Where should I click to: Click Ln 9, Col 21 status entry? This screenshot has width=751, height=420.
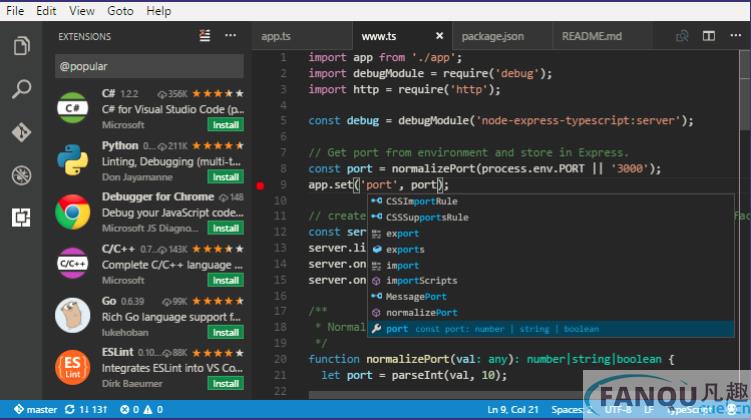pos(512,409)
